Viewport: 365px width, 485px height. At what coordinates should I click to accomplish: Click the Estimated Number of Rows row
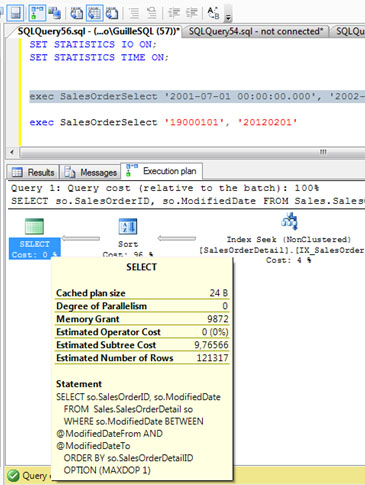click(x=142, y=358)
